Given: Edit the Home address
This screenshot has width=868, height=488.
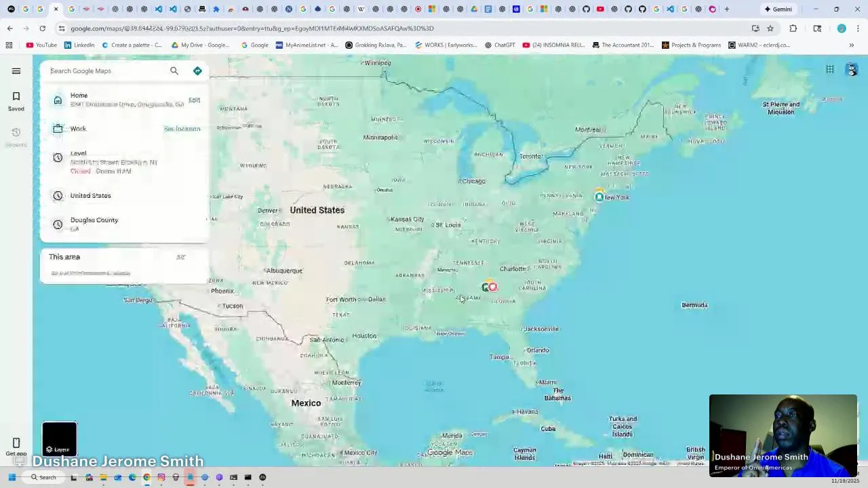Looking at the screenshot, I should [x=194, y=100].
